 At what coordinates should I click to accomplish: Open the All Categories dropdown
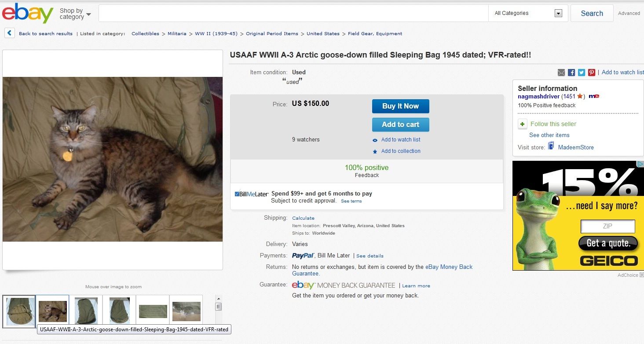(528, 13)
